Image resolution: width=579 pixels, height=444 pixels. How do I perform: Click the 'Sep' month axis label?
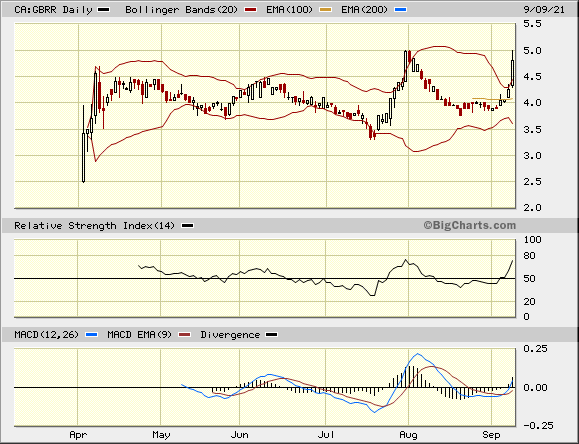coord(491,435)
